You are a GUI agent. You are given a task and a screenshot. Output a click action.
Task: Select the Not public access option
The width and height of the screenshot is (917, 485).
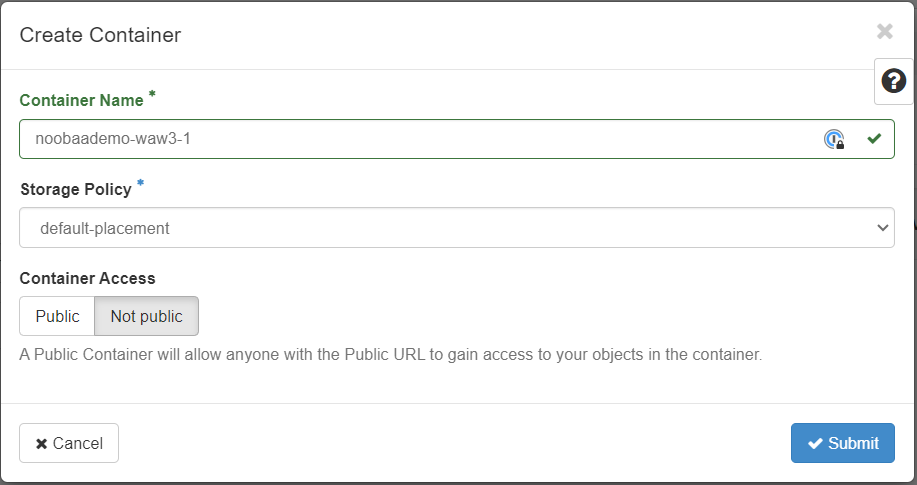tap(146, 316)
